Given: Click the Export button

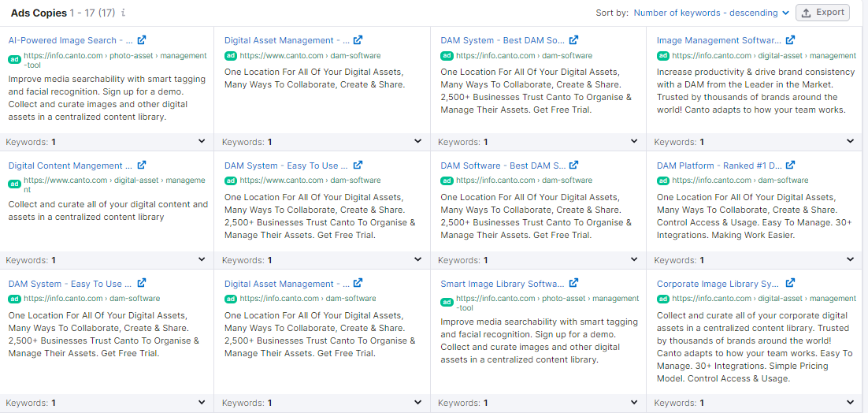Looking at the screenshot, I should (822, 13).
